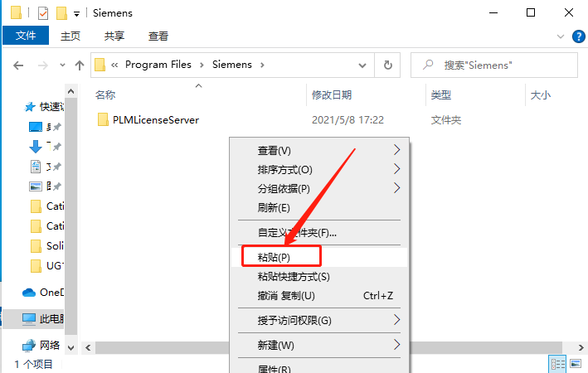This screenshot has width=588, height=373.
Task: Open the UG folder in sidebar
Action: [47, 266]
